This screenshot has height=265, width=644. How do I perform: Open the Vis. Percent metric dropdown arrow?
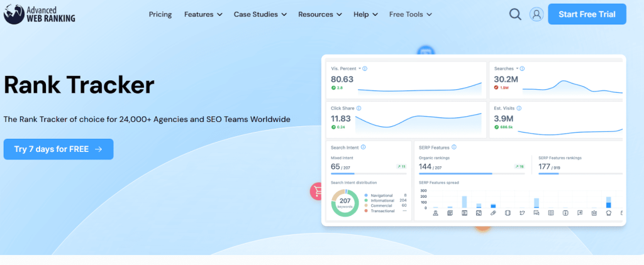coord(359,68)
